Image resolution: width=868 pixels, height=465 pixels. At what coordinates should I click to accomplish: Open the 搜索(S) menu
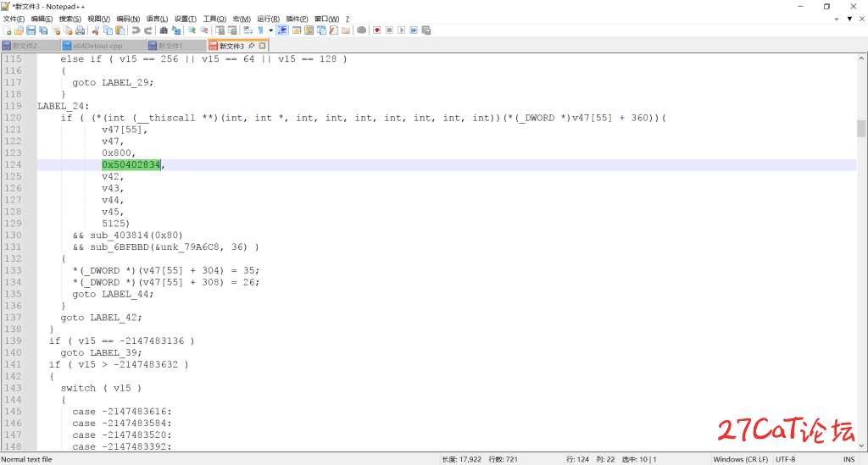pos(70,19)
